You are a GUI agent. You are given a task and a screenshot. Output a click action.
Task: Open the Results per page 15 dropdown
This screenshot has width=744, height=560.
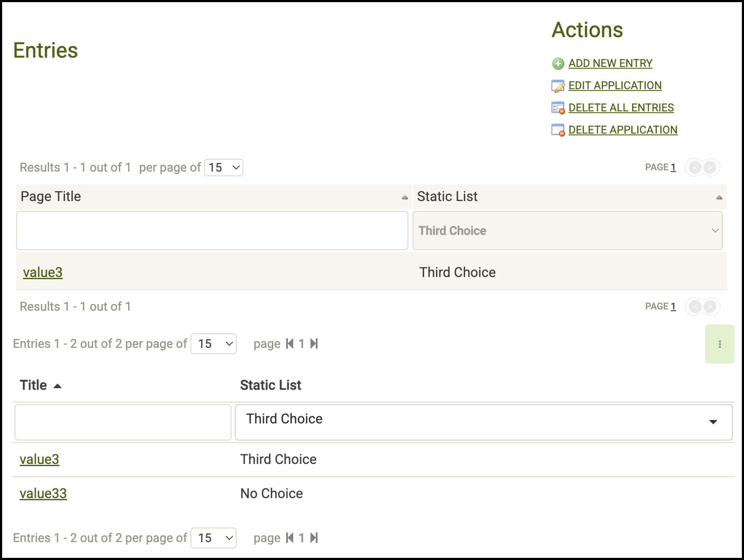224,168
